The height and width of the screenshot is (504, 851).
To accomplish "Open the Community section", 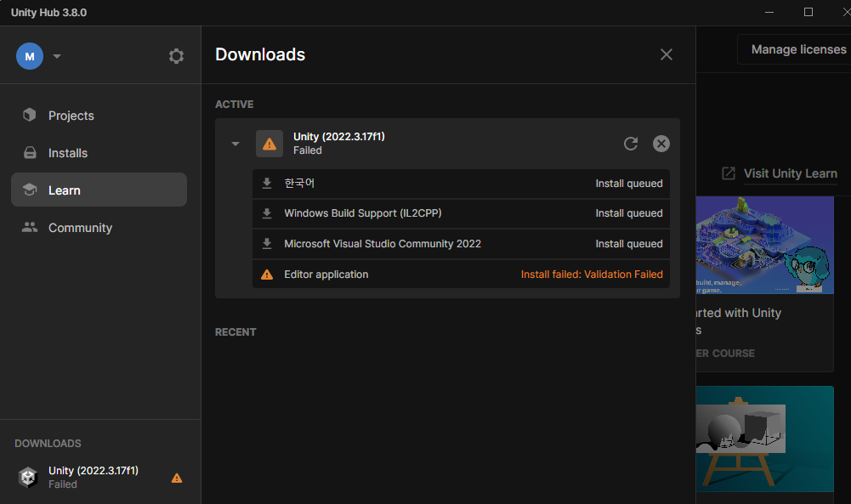I will click(x=99, y=228).
